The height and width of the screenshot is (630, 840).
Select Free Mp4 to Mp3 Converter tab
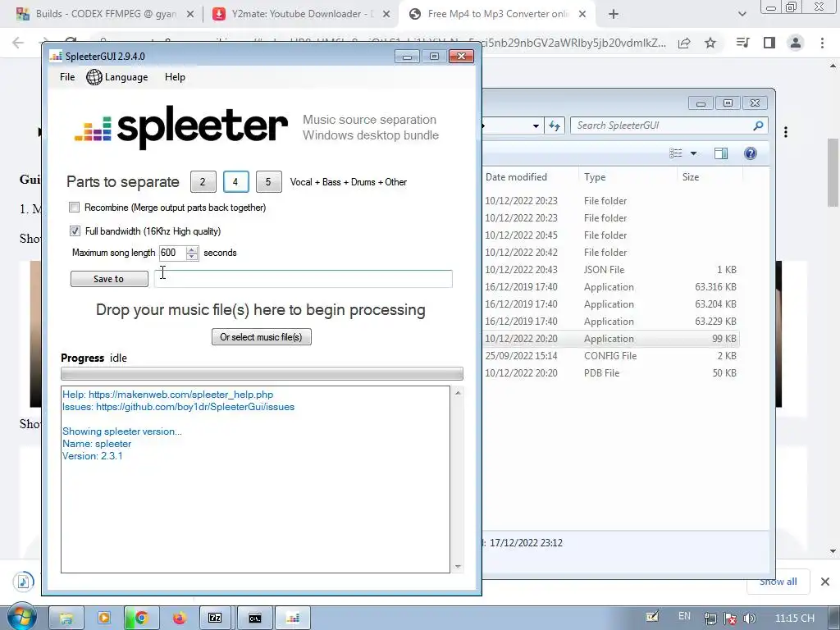click(496, 14)
